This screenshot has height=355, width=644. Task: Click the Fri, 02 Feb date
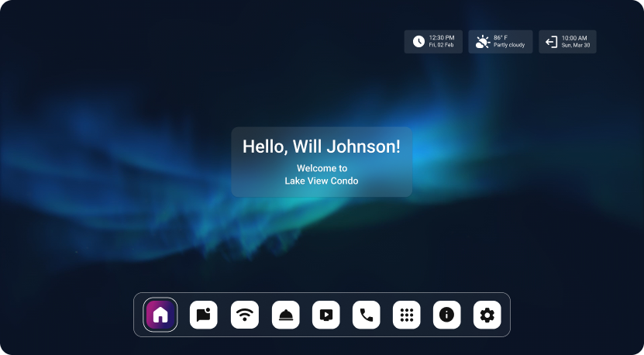tap(441, 46)
